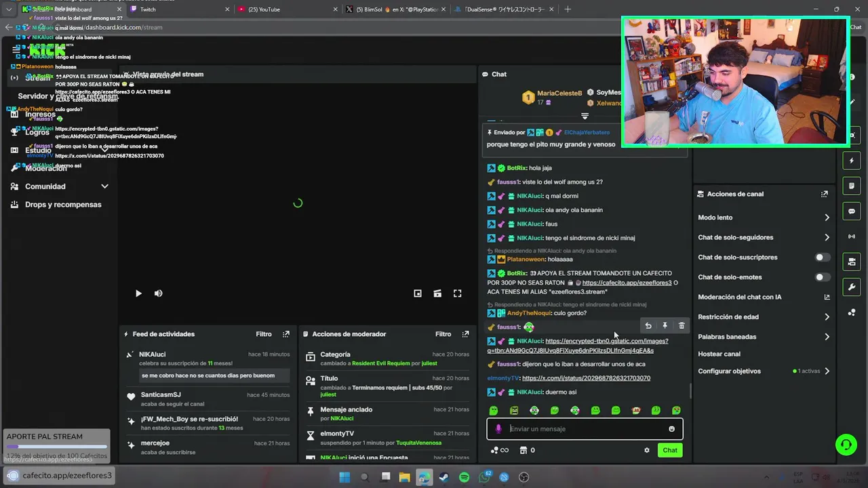The height and width of the screenshot is (488, 868).
Task: Click the green frog emote first in row
Action: tap(494, 411)
